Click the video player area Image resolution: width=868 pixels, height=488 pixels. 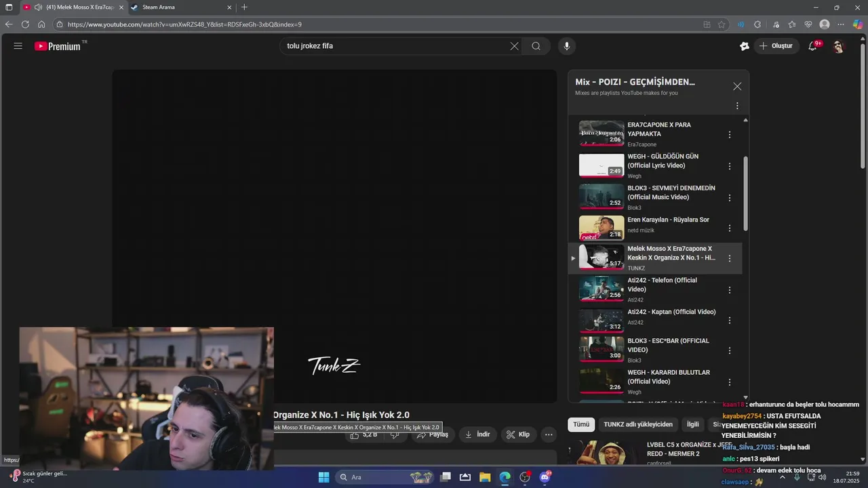334,236
